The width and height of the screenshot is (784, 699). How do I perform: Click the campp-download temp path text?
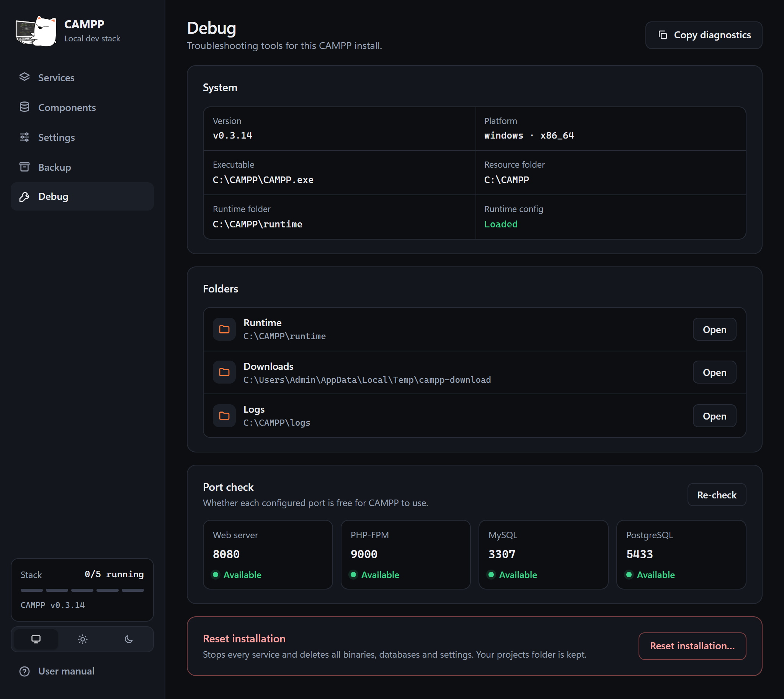click(x=367, y=380)
